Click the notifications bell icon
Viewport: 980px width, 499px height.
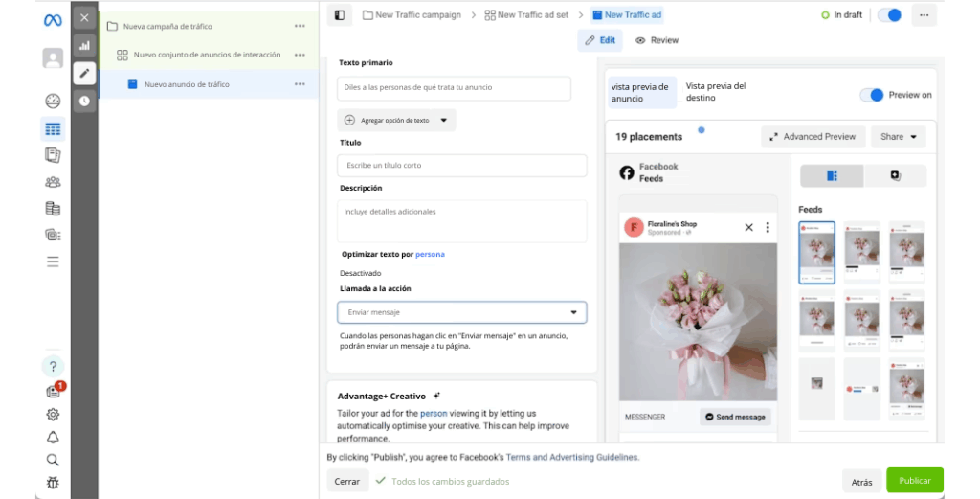click(x=53, y=438)
